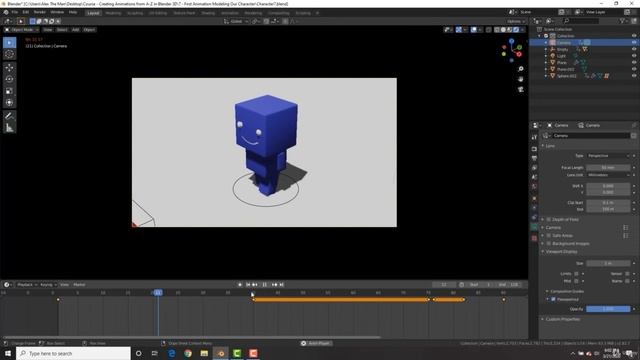Open the Object Mode dropdown

click(x=22, y=30)
